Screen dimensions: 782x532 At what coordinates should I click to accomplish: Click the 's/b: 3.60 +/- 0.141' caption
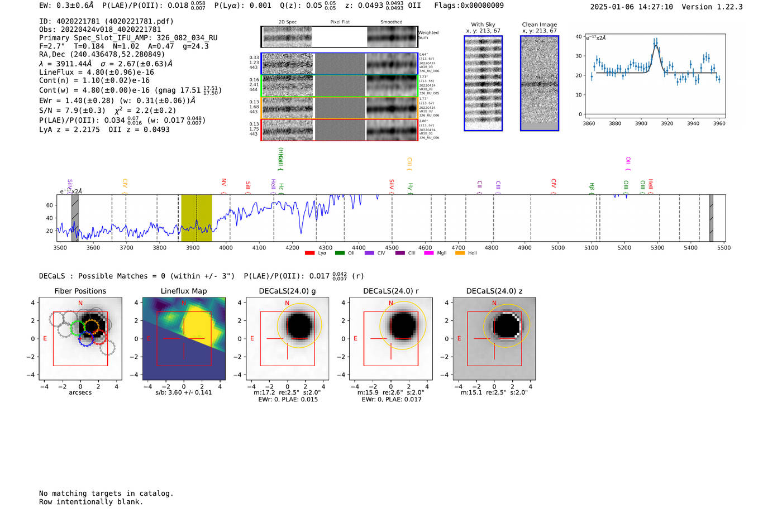[x=184, y=392]
